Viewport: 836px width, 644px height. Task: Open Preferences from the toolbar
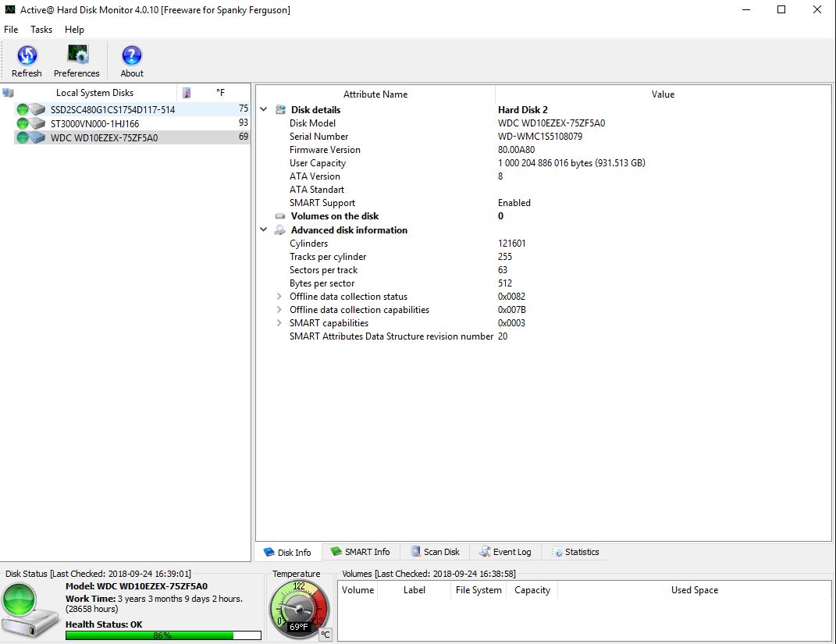76,59
